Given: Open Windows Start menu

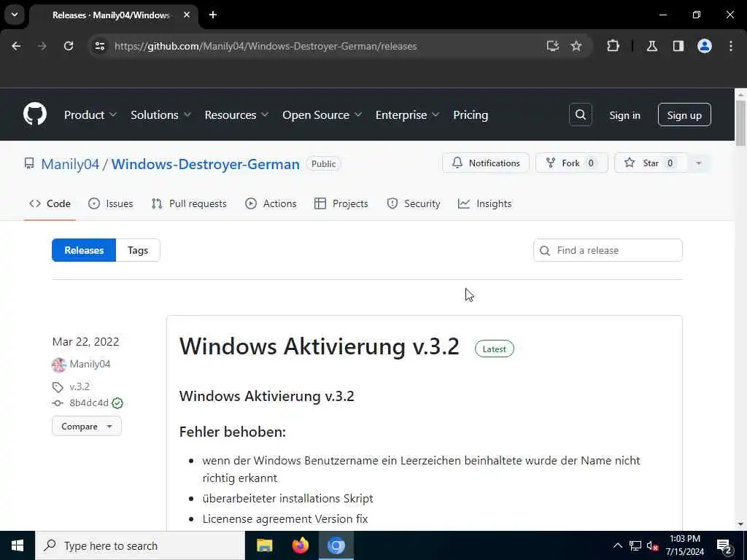Looking at the screenshot, I should [18, 545].
